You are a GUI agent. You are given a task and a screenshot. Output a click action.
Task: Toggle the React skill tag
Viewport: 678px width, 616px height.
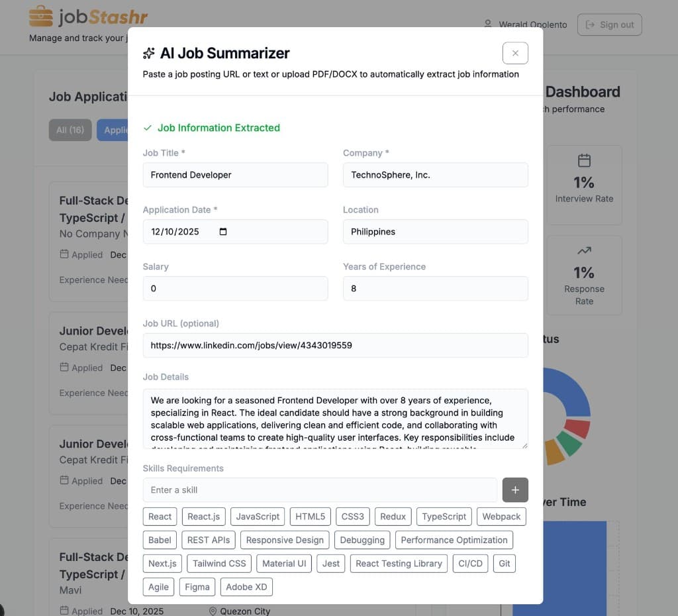[160, 516]
